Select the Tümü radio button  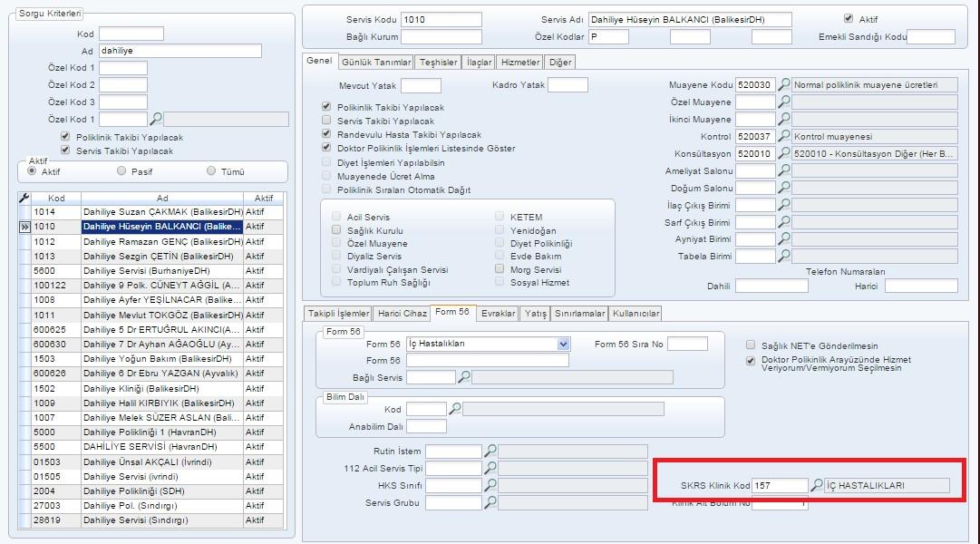[212, 171]
